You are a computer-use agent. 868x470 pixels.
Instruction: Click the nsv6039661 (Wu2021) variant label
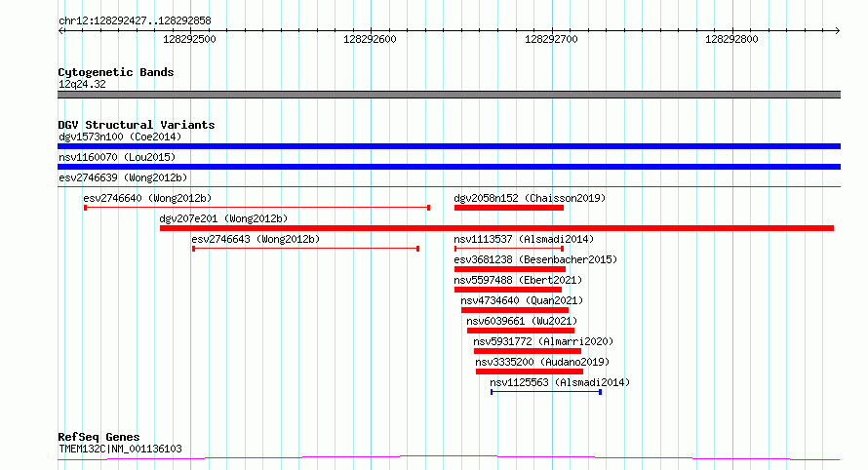tap(522, 321)
